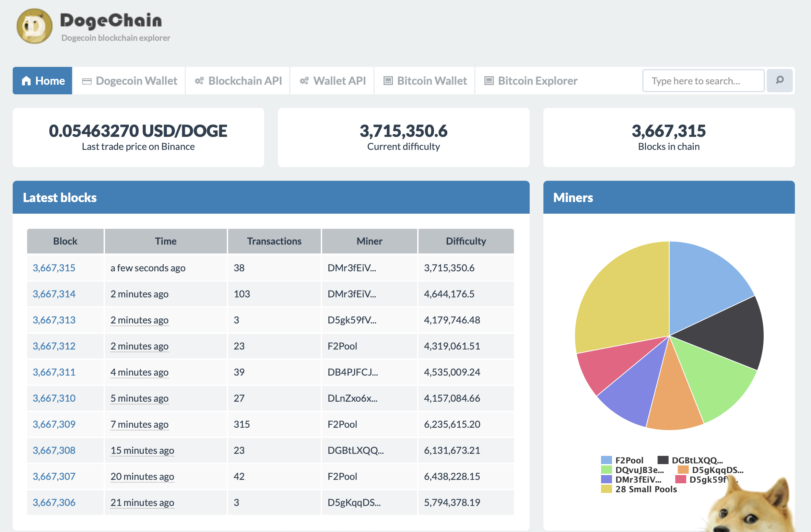
Task: Open block 3,667,310
Action: point(54,398)
